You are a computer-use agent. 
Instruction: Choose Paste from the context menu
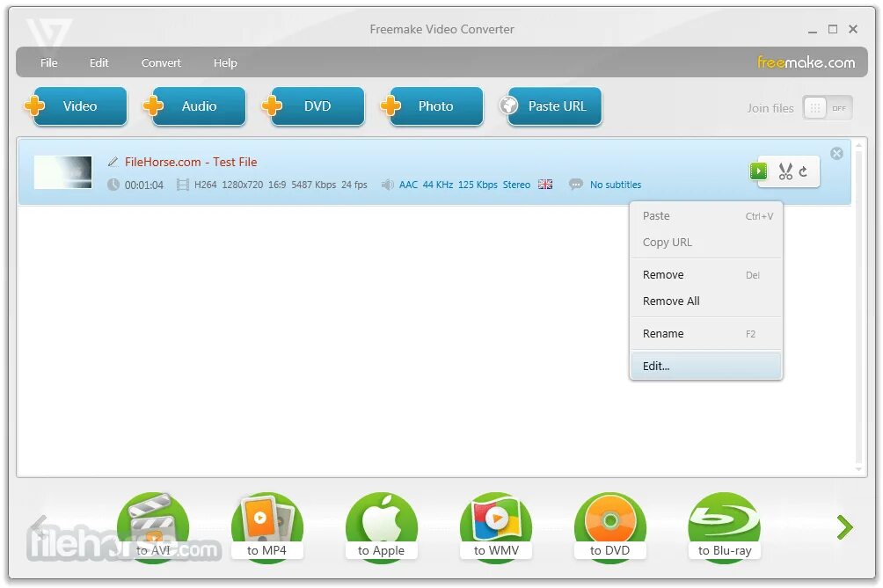pos(706,216)
